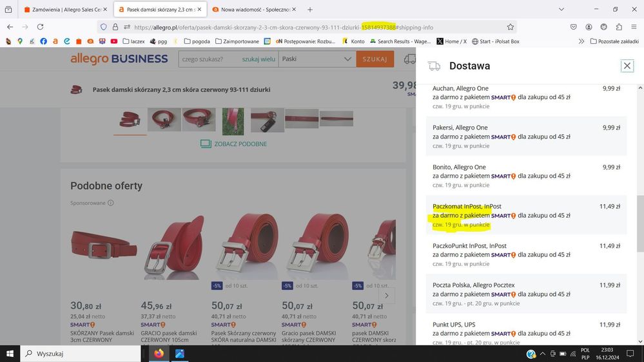Open the Zaimportowane bookmarks folder

point(237,41)
